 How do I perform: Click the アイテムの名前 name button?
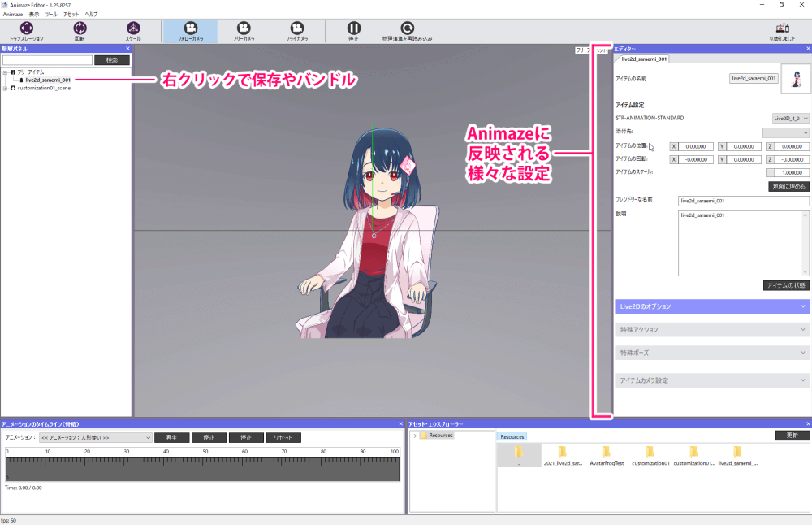pyautogui.click(x=754, y=79)
